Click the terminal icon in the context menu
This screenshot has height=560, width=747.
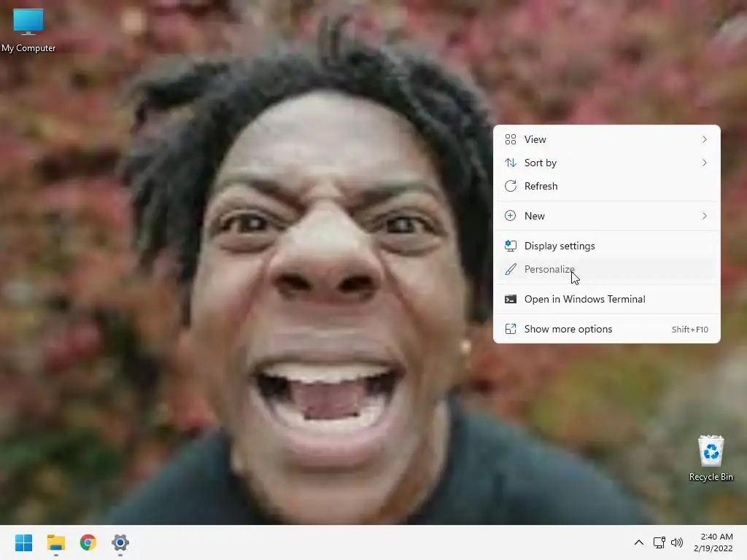(x=510, y=300)
